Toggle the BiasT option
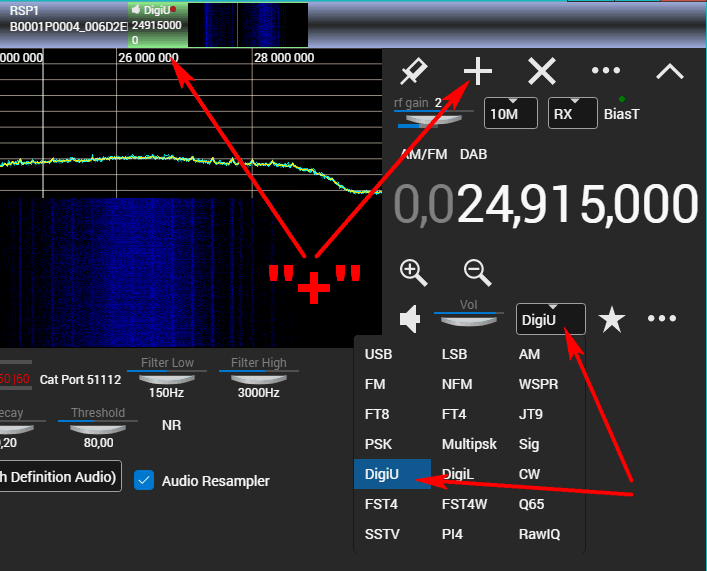The width and height of the screenshot is (707, 571). click(x=621, y=113)
